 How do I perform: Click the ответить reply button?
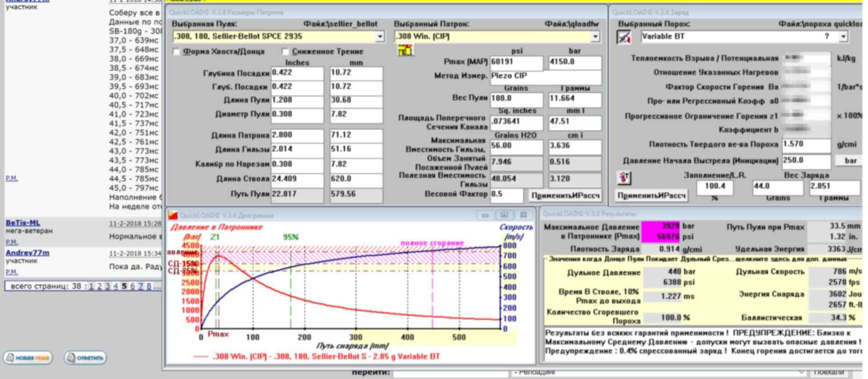(85, 358)
